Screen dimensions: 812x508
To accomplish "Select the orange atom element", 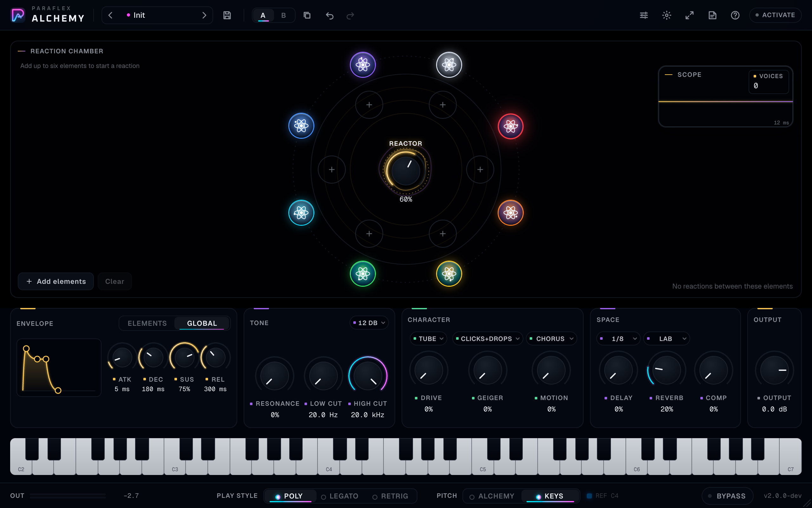I will (510, 213).
